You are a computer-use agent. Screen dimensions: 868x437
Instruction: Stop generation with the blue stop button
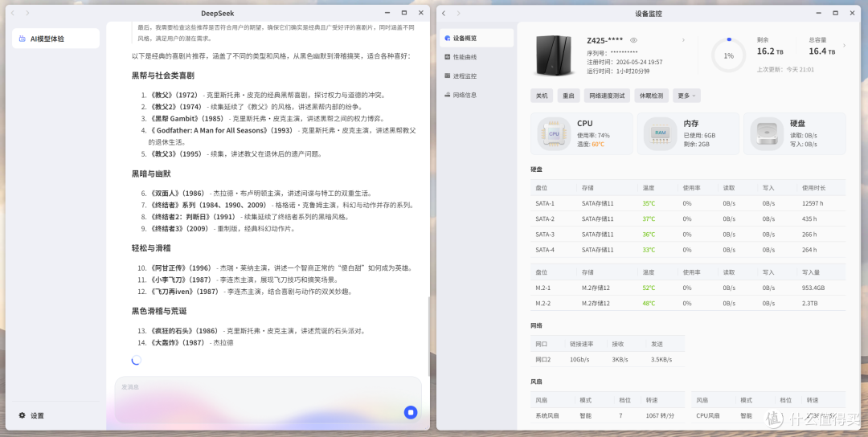point(411,412)
